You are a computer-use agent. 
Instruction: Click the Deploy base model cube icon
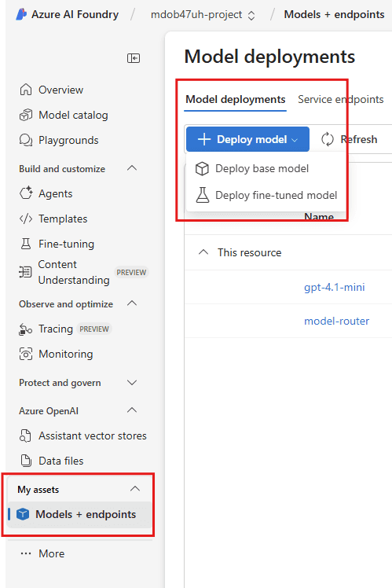(x=202, y=169)
